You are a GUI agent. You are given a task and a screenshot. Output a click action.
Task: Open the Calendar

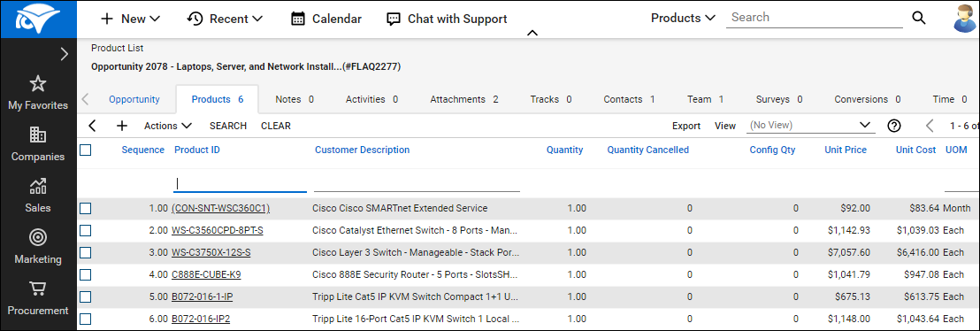pyautogui.click(x=326, y=19)
